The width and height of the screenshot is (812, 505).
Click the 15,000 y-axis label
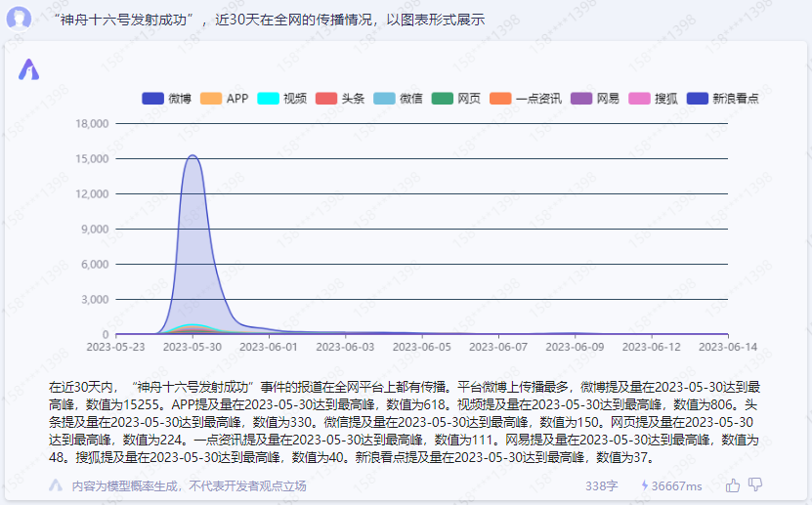[92, 159]
